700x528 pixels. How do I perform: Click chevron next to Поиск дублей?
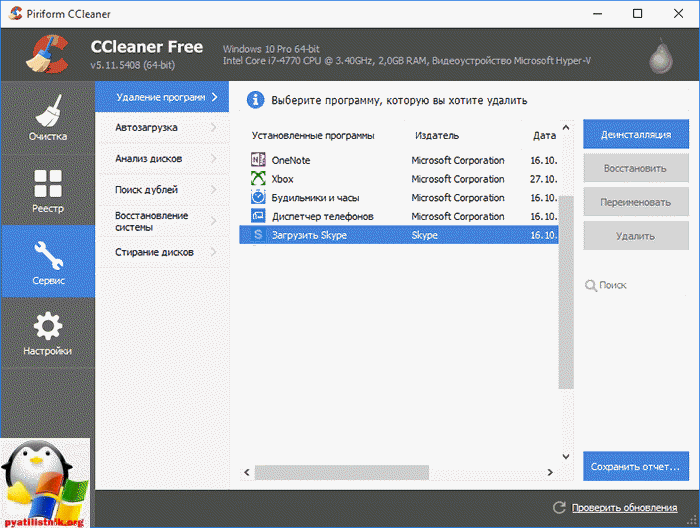[214, 190]
